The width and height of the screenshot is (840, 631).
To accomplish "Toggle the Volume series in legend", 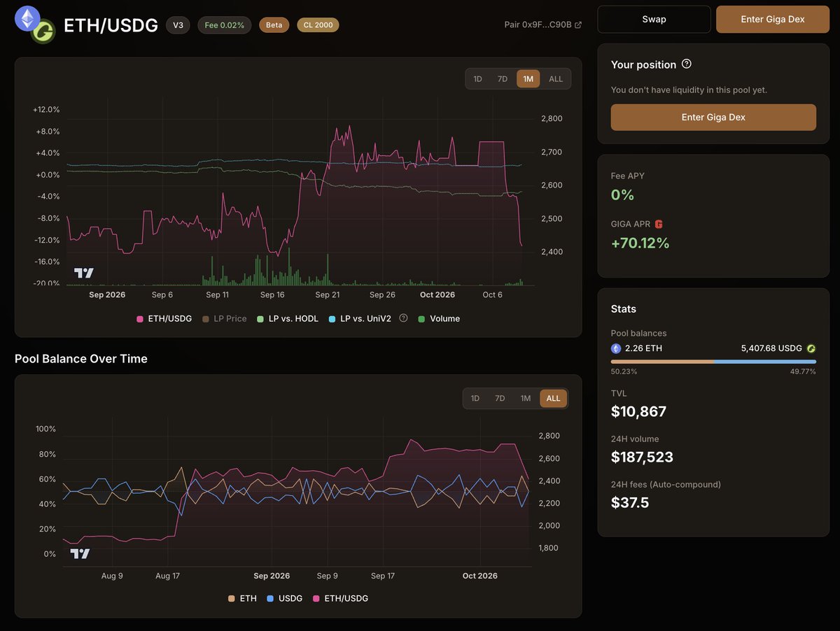I will tap(439, 318).
